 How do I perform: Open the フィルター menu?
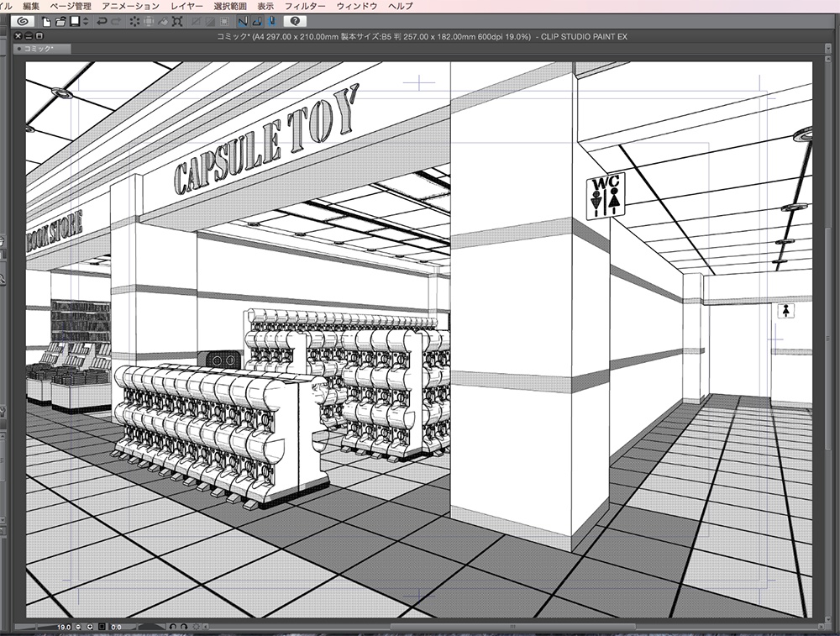pos(305,6)
